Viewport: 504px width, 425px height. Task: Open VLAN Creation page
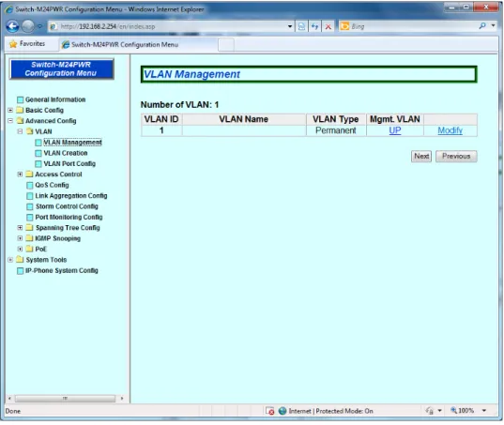[66, 153]
